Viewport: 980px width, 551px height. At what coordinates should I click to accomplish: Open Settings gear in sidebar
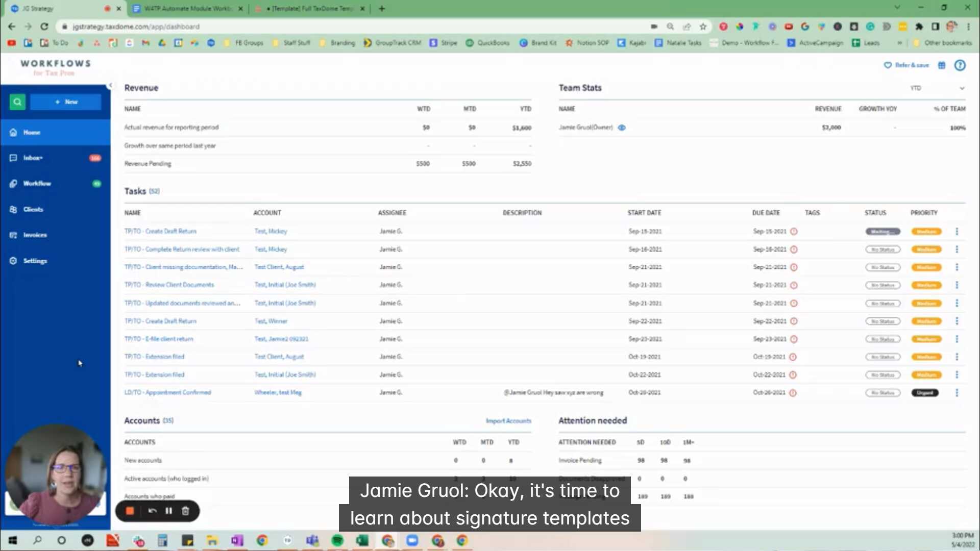click(13, 261)
